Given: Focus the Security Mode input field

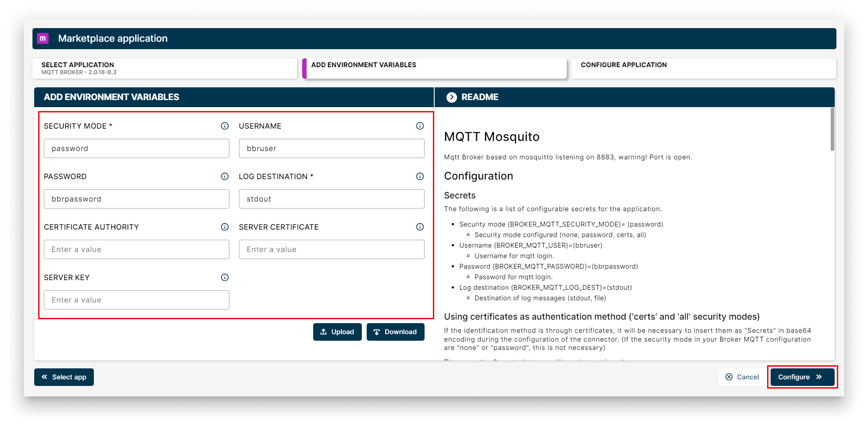Looking at the screenshot, I should [x=136, y=149].
